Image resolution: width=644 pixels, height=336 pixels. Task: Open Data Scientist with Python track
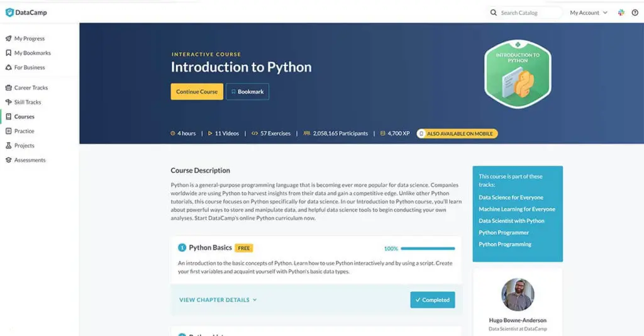[x=511, y=221]
